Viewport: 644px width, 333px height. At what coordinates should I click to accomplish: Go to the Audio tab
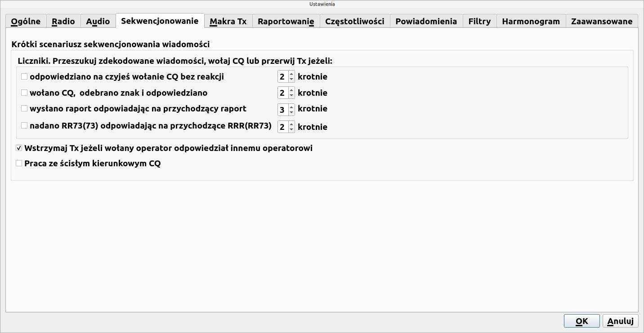[x=98, y=21]
